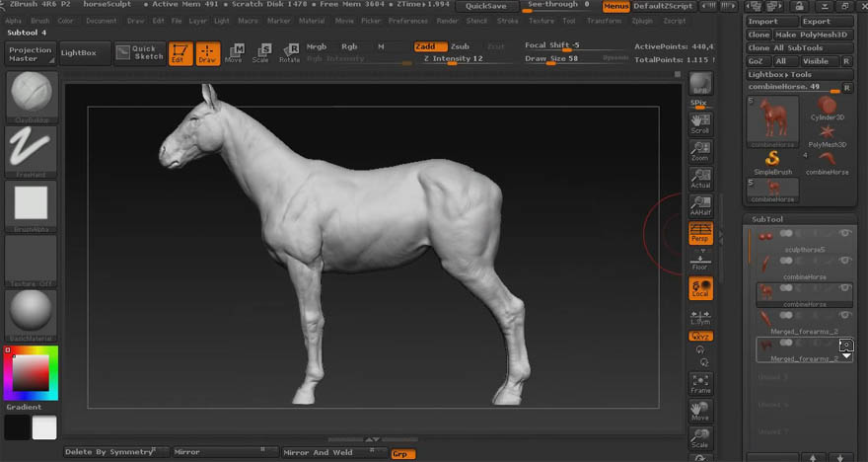Click the BPR render button
Screen dimensions: 868x462
[x=700, y=84]
